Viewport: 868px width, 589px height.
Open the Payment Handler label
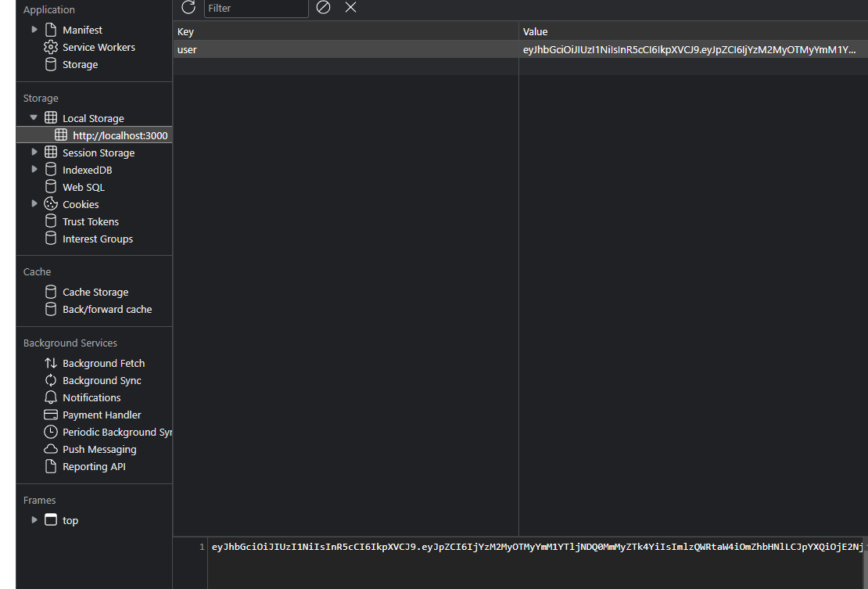tap(102, 415)
